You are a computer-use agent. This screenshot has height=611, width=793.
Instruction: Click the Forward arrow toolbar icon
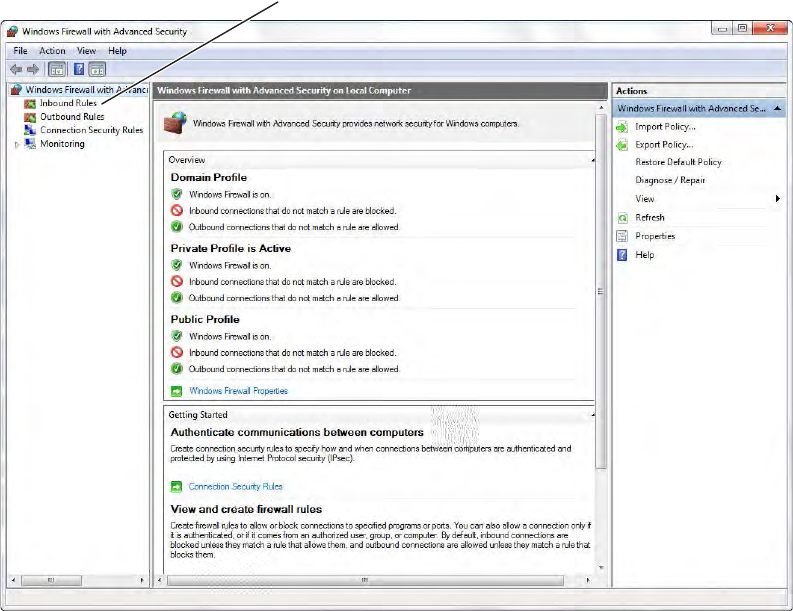(33, 69)
